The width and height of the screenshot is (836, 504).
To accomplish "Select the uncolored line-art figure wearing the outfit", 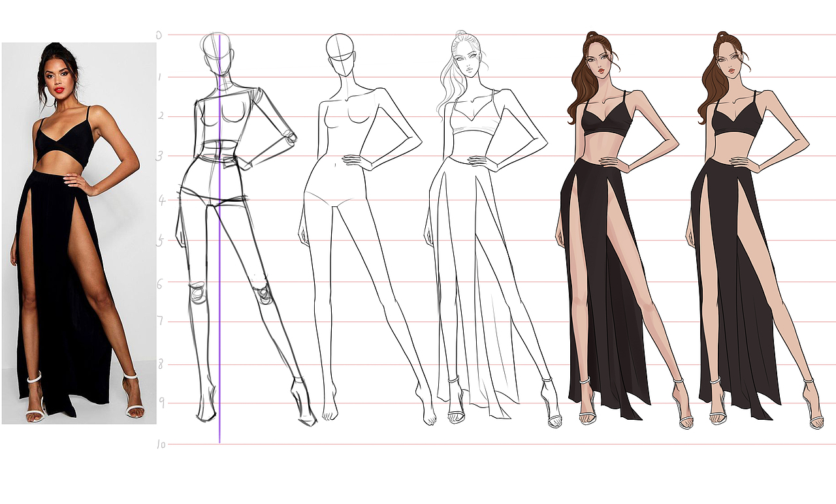I will click(492, 228).
